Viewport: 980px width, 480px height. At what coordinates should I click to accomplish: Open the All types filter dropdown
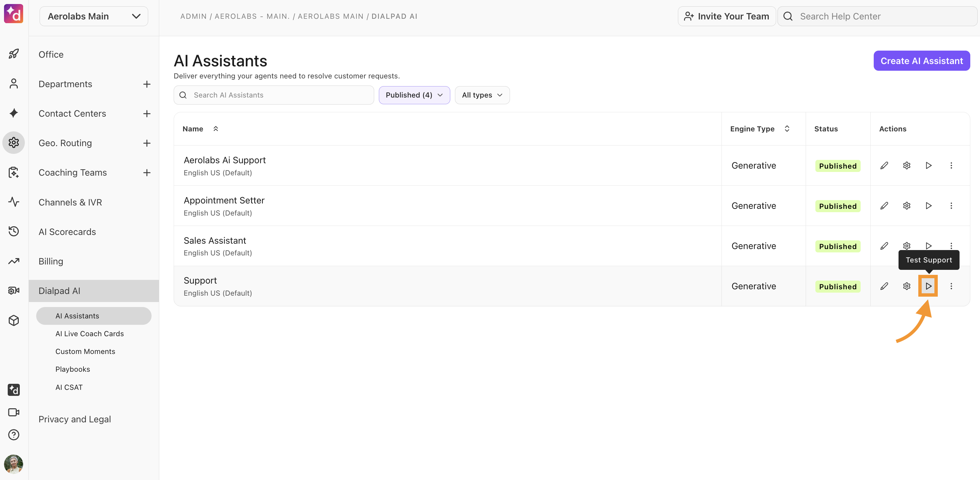point(482,95)
